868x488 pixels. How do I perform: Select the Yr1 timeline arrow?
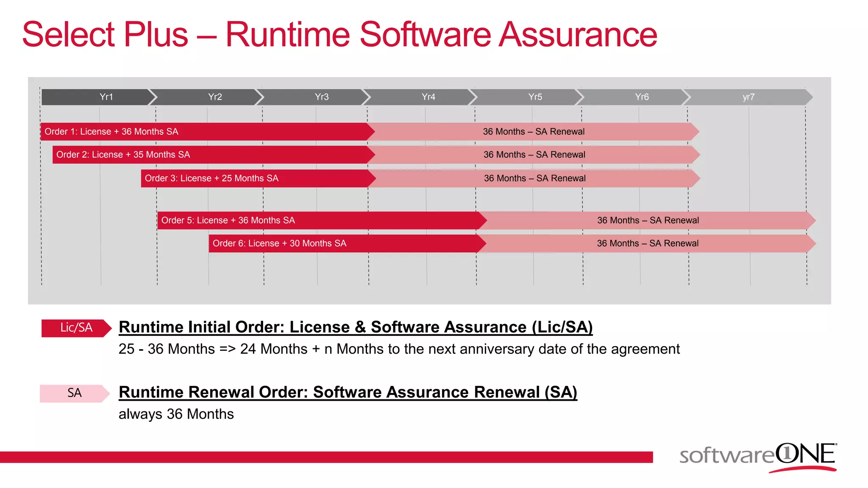99,97
